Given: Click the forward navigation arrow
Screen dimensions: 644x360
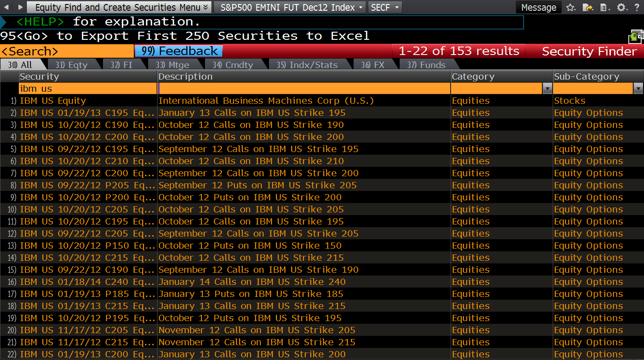Looking at the screenshot, I should (20, 7).
